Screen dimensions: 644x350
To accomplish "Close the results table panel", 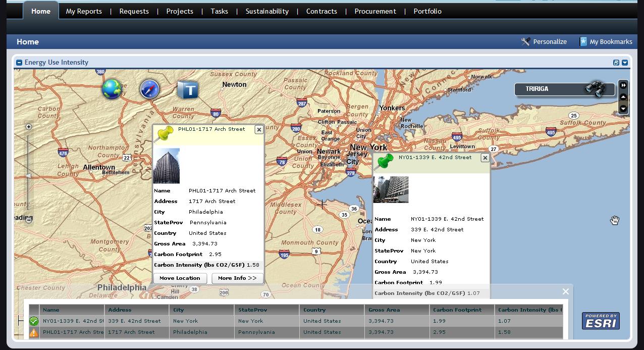I will 566,291.
